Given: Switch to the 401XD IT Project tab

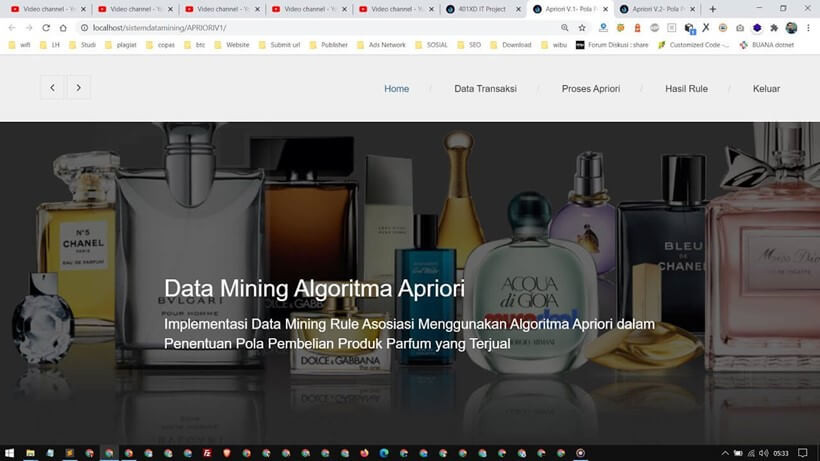Looking at the screenshot, I should tap(480, 9).
